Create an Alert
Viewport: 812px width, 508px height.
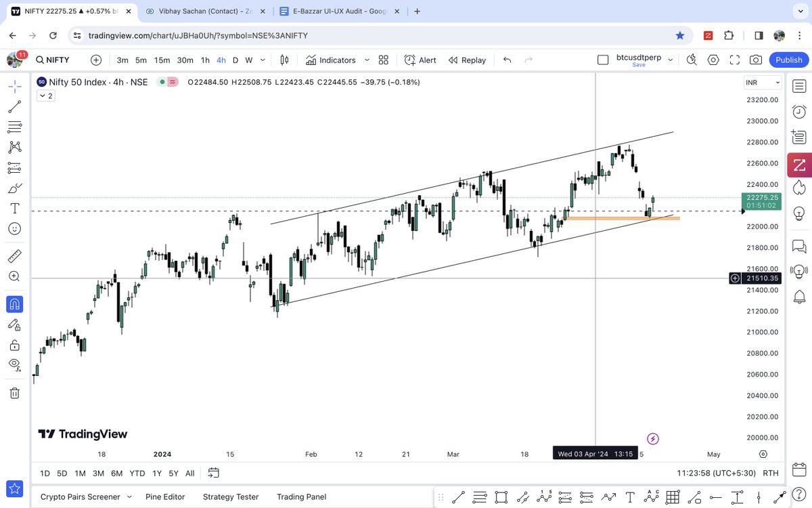[x=420, y=60]
